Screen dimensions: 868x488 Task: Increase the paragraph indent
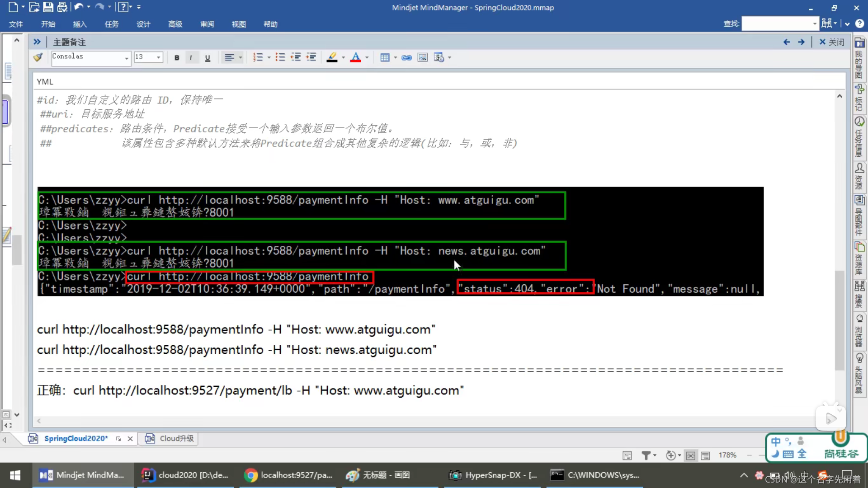coord(311,57)
